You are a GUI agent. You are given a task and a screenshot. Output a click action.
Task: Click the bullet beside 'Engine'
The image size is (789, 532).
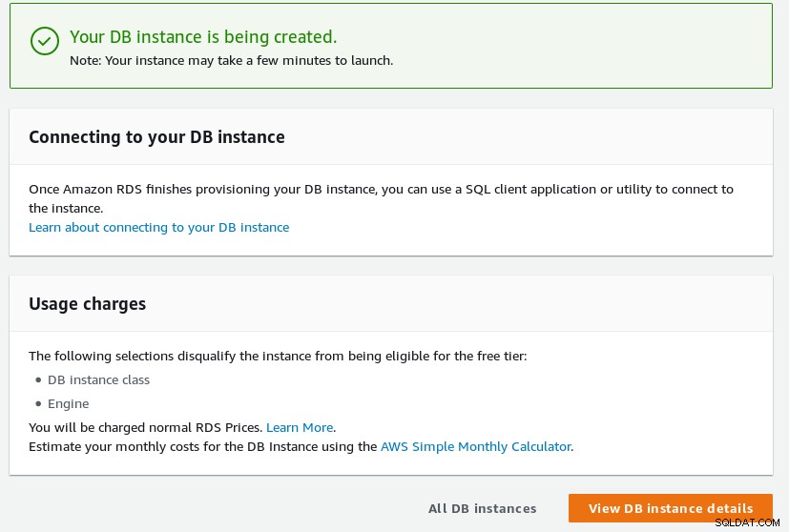(38, 404)
